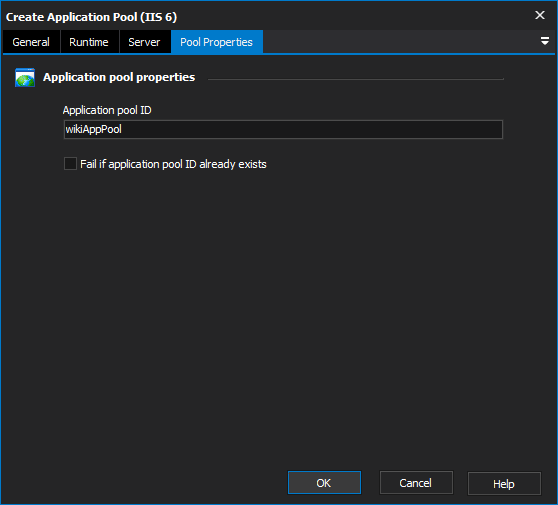The image size is (558, 505).
Task: Click the separator line beside the properties heading
Action: point(356,79)
